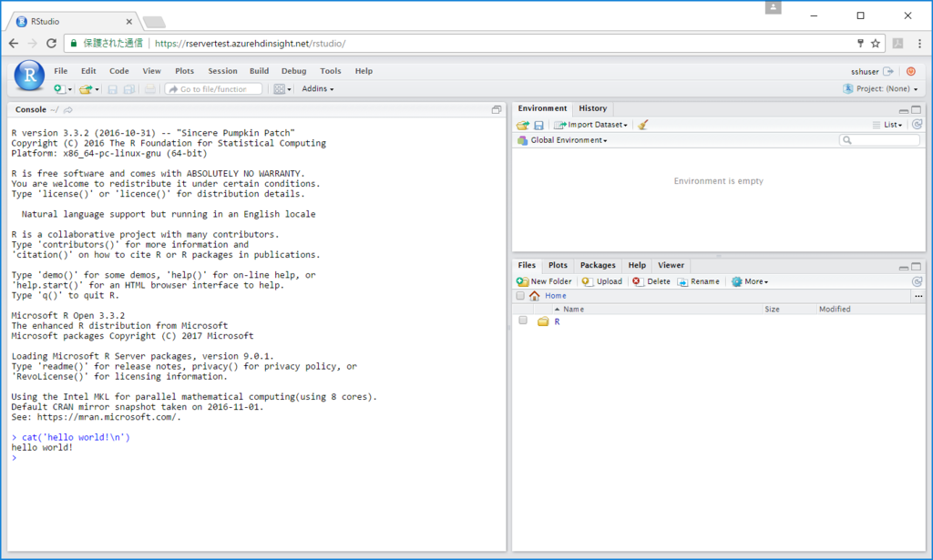The image size is (933, 560).
Task: Expand recent files dropdown beside Open File
Action: 97,89
